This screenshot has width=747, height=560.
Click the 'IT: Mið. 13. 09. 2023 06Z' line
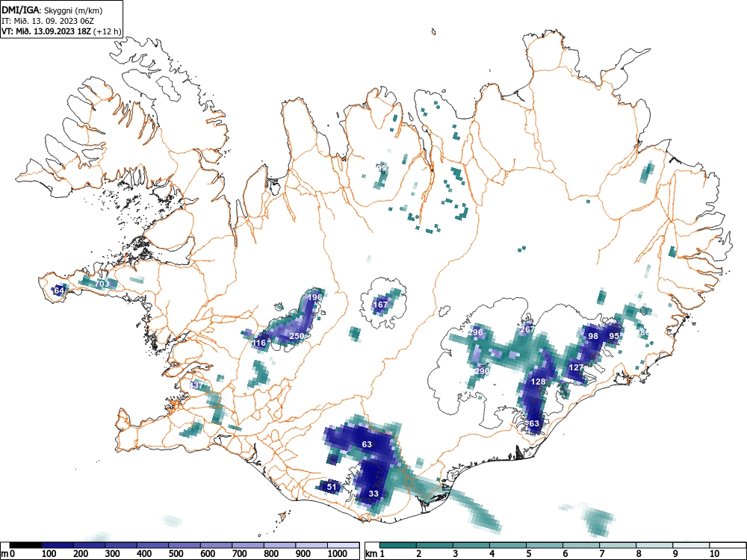(49, 21)
